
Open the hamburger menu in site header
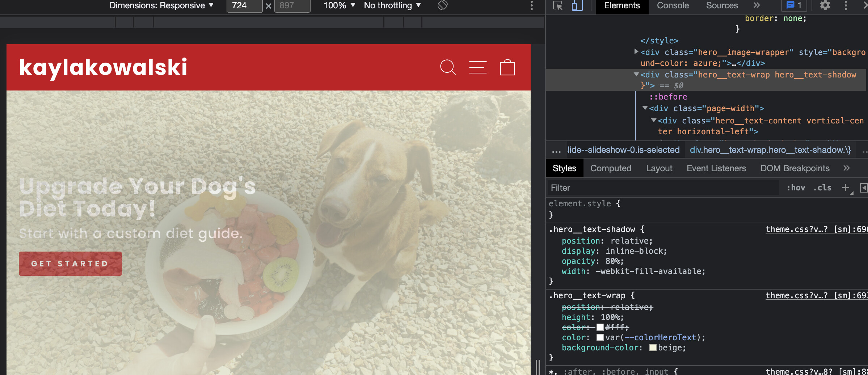tap(477, 67)
